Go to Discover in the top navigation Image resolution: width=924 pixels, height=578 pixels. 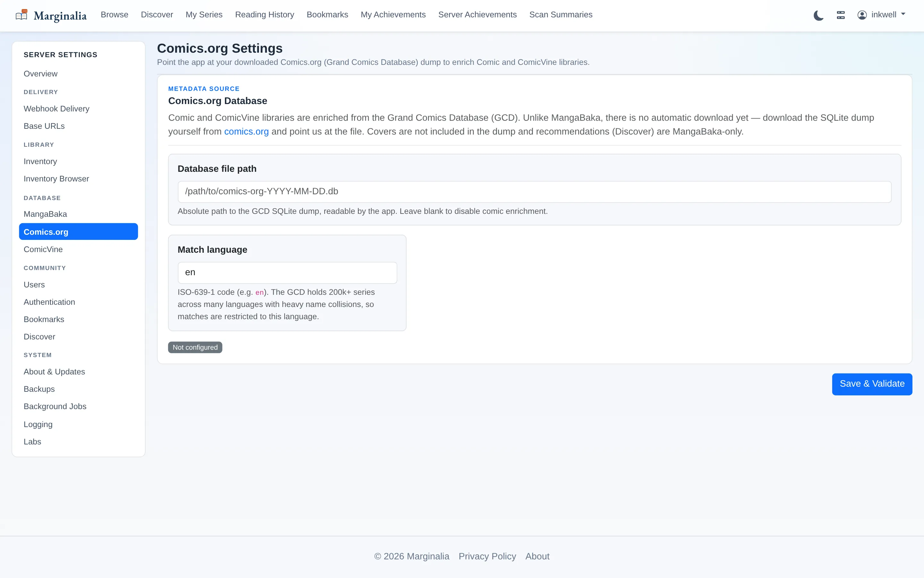(157, 15)
